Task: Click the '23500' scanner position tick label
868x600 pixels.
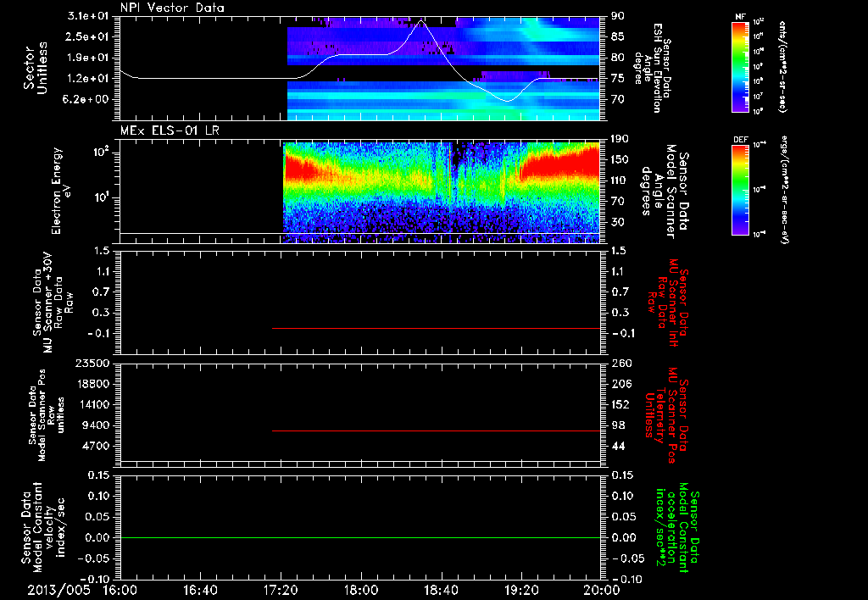Action: pyautogui.click(x=93, y=363)
